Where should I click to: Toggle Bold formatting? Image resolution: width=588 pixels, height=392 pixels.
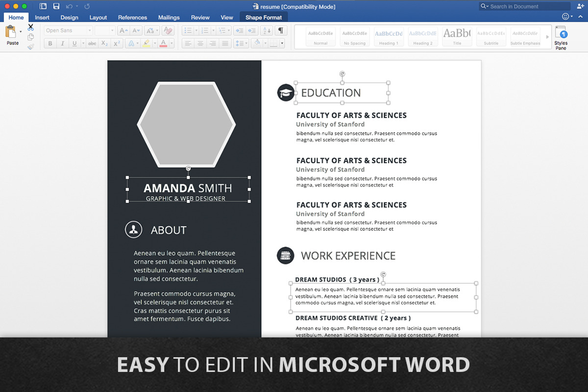pyautogui.click(x=50, y=44)
